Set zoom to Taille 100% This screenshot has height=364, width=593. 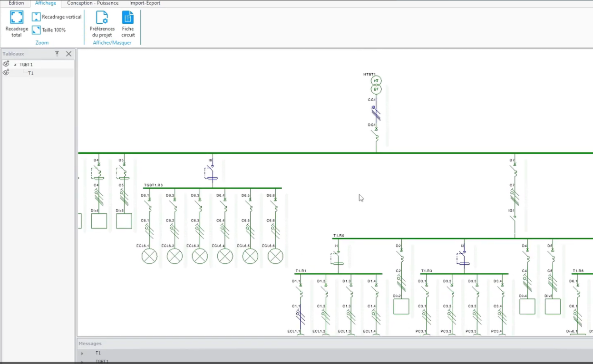coord(49,30)
